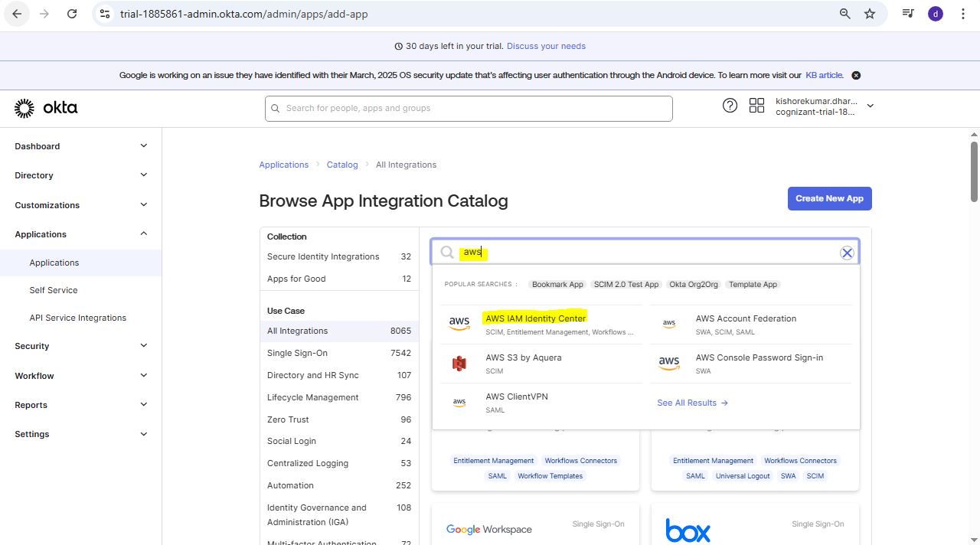Screen dimensions: 980x545
Task: Open API Service Integrations menu item
Action: point(77,318)
